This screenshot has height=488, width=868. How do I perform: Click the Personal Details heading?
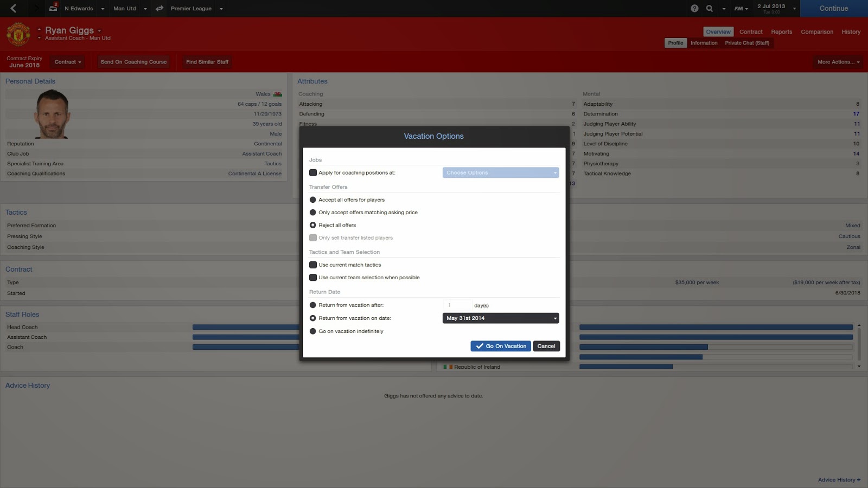30,81
